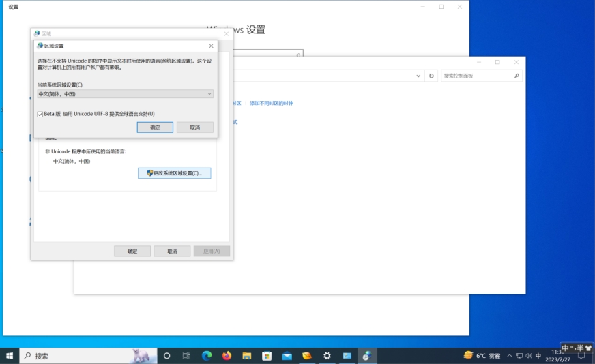Switch to Control Panel taskbar icon

click(x=347, y=356)
